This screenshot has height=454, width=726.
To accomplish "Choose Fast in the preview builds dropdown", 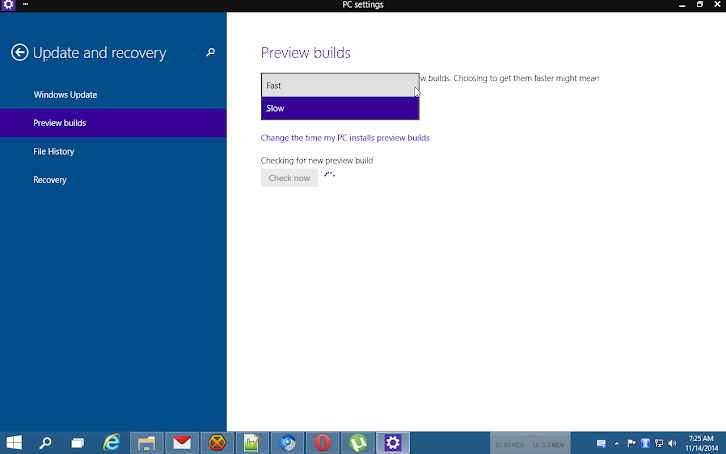I will pyautogui.click(x=340, y=86).
